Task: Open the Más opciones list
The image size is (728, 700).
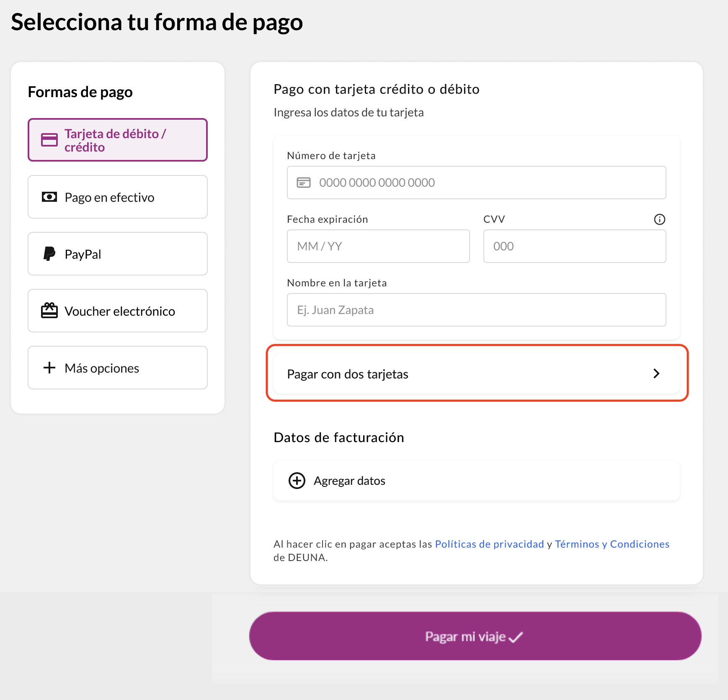Action: coord(118,368)
